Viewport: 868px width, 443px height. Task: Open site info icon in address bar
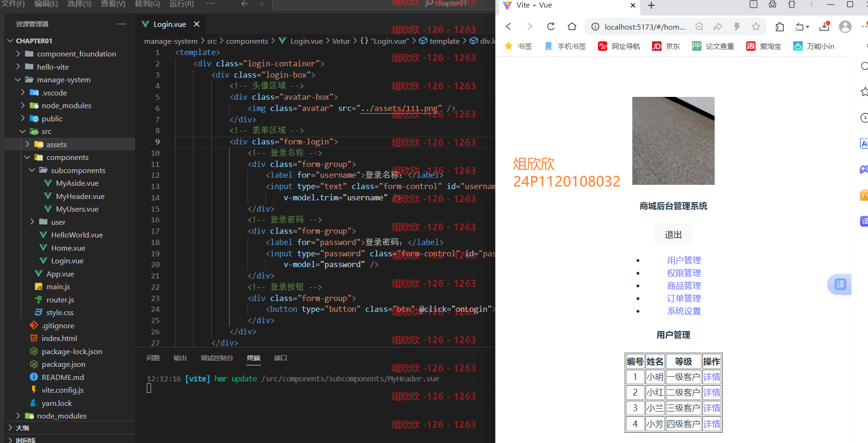pos(595,27)
